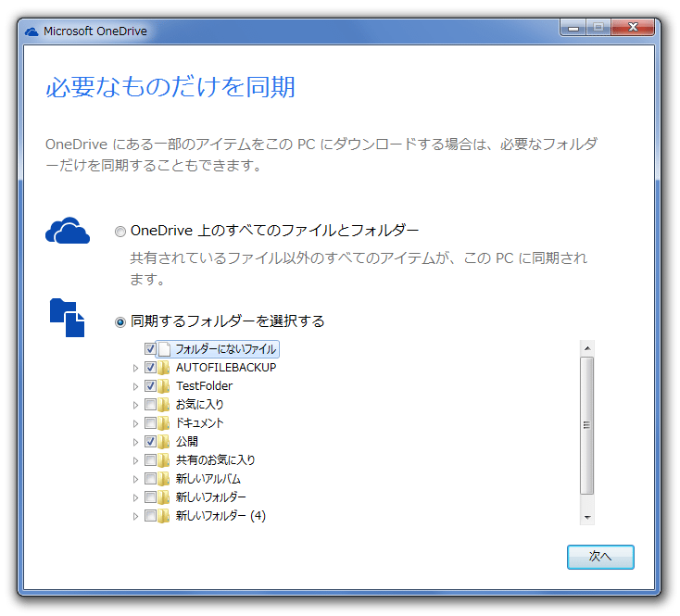Click the OneDrive icon in title bar
The width and height of the screenshot is (680, 616).
31,31
